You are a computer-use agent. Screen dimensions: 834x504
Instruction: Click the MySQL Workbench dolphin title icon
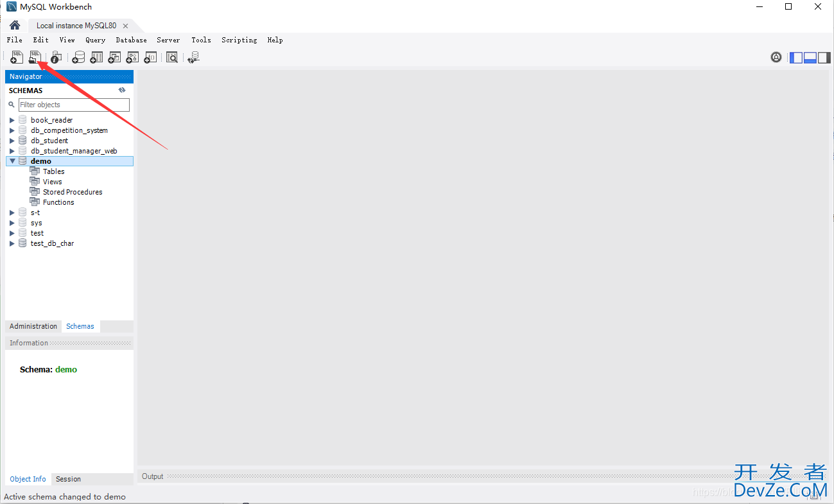(12, 6)
